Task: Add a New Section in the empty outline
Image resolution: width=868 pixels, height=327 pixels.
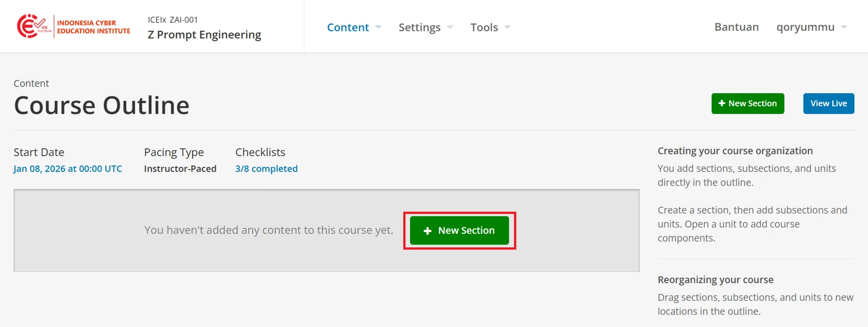Action: pyautogui.click(x=459, y=230)
